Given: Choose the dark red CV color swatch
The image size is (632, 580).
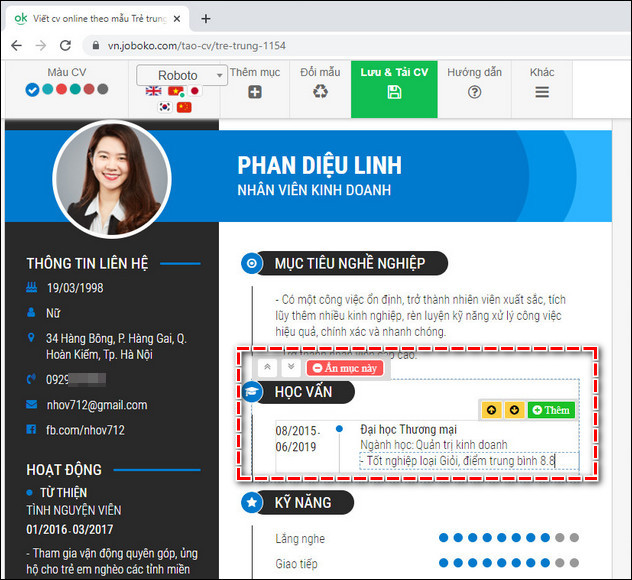Looking at the screenshot, I should tap(89, 89).
